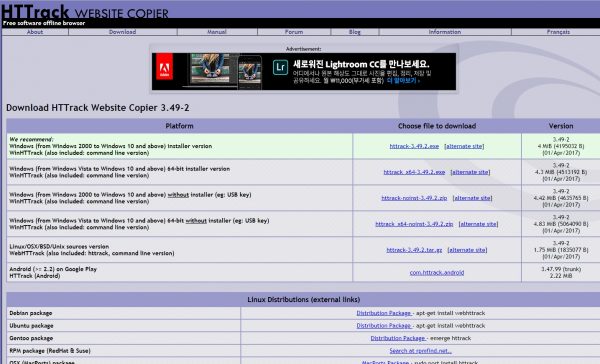
Task: Select 'Android (>= 2.2) on Google Play' text
Action: (x=53, y=269)
